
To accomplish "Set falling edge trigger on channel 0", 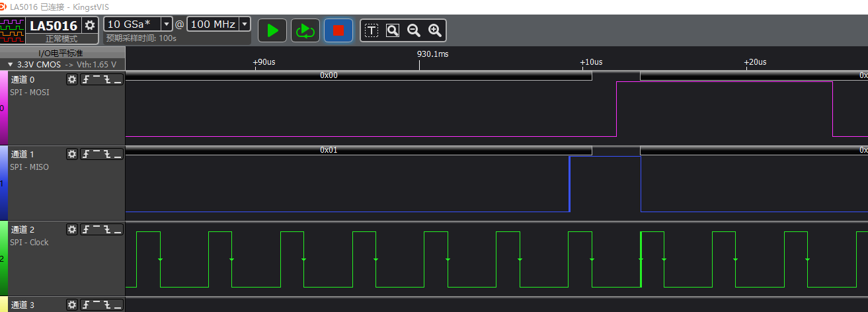I will [107, 79].
